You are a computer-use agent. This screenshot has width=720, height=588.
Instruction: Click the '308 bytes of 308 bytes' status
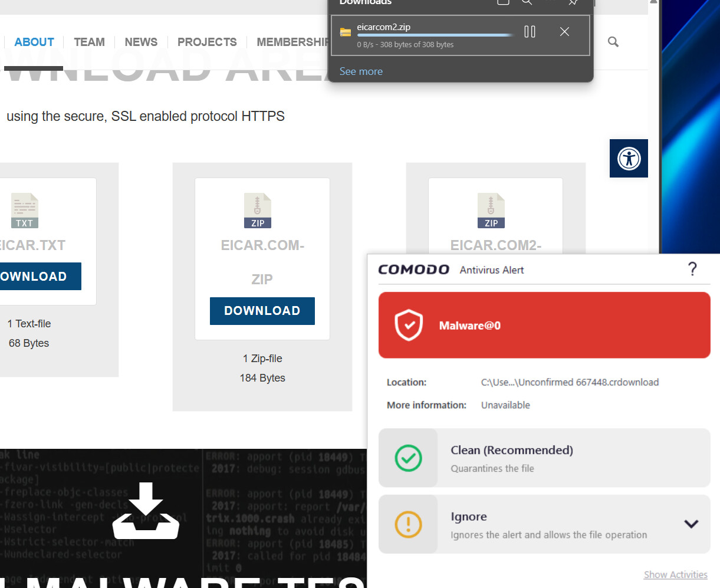coord(417,45)
